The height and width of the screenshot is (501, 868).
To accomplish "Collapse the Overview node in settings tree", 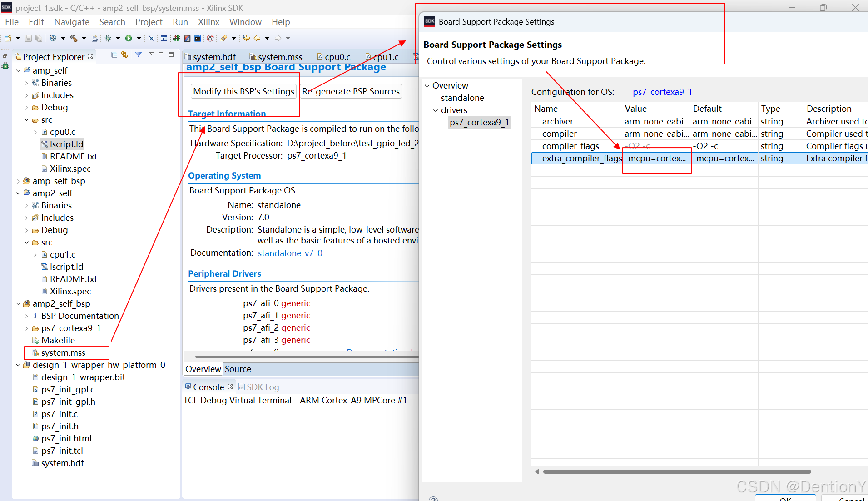I will coord(427,86).
